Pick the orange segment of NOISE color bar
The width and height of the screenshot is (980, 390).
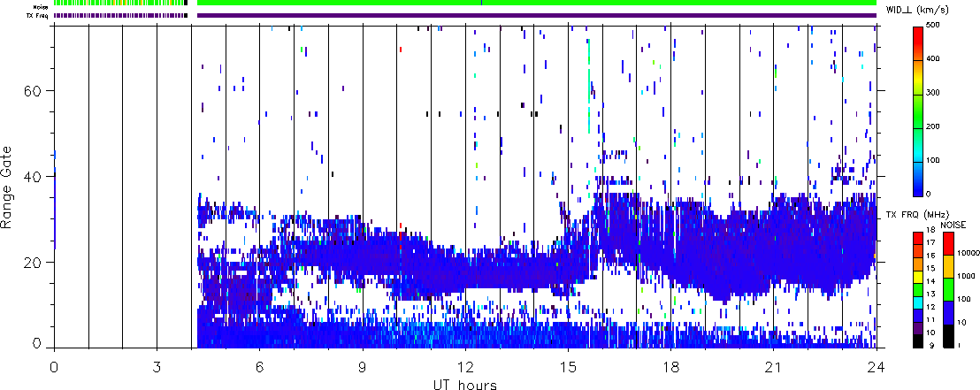coord(948,266)
